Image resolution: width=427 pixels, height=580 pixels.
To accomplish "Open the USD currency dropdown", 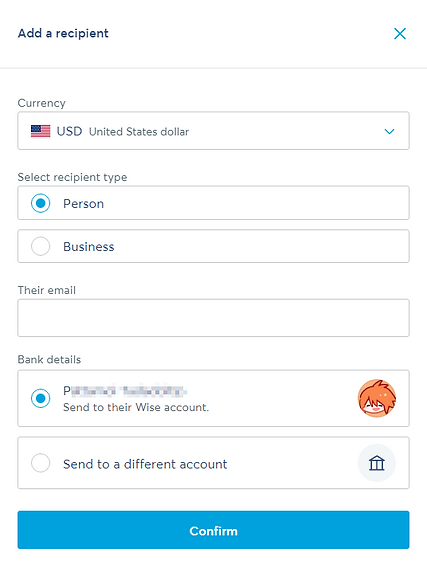I will (214, 131).
